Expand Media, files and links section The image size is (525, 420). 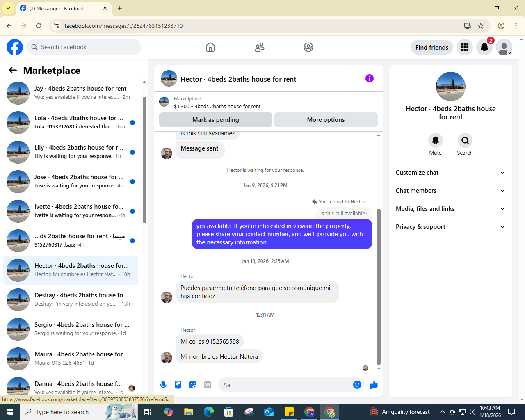[450, 209]
